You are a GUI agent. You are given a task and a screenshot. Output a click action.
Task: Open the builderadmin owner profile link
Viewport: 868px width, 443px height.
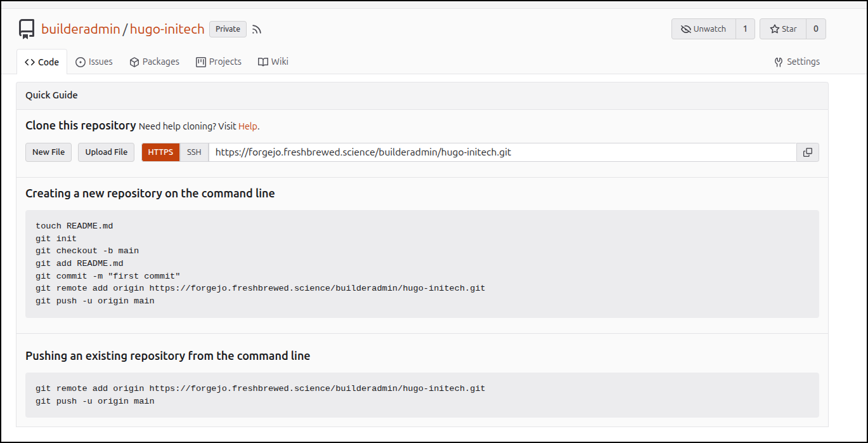coord(81,29)
